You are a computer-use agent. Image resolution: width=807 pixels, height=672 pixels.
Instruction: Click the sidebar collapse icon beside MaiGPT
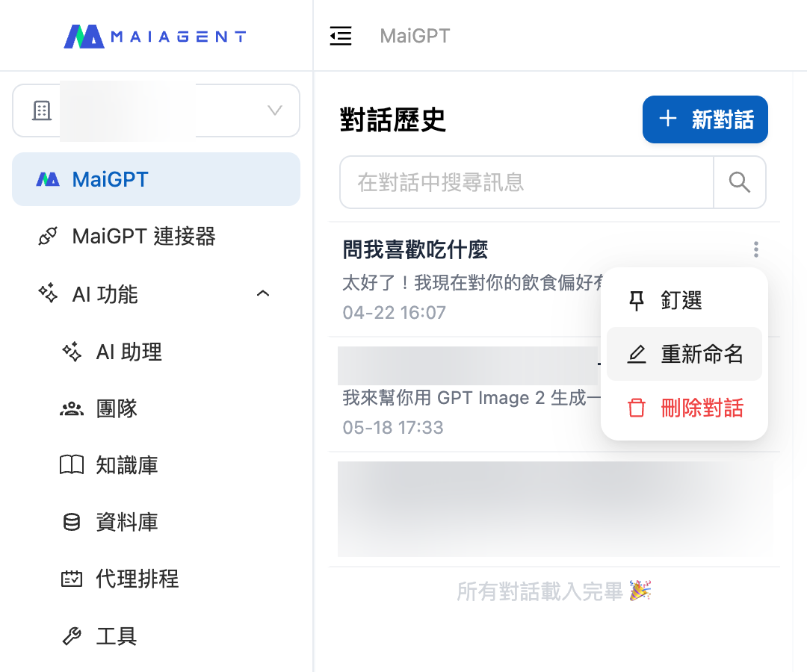pyautogui.click(x=340, y=36)
